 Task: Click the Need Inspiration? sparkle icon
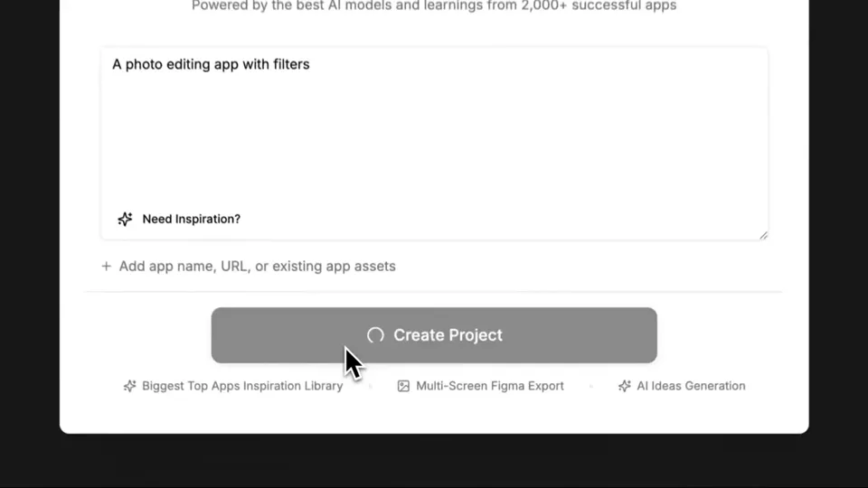(125, 219)
